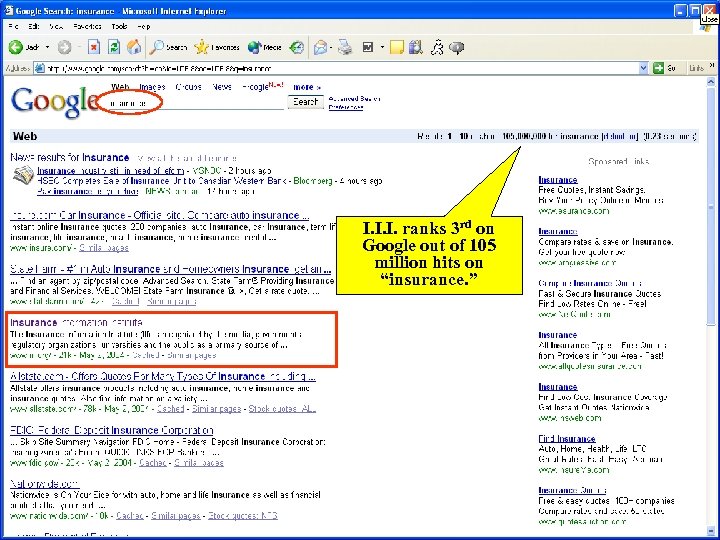Switch to Google News tab
Image resolution: width=720 pixels, height=540 pixels.
222,87
